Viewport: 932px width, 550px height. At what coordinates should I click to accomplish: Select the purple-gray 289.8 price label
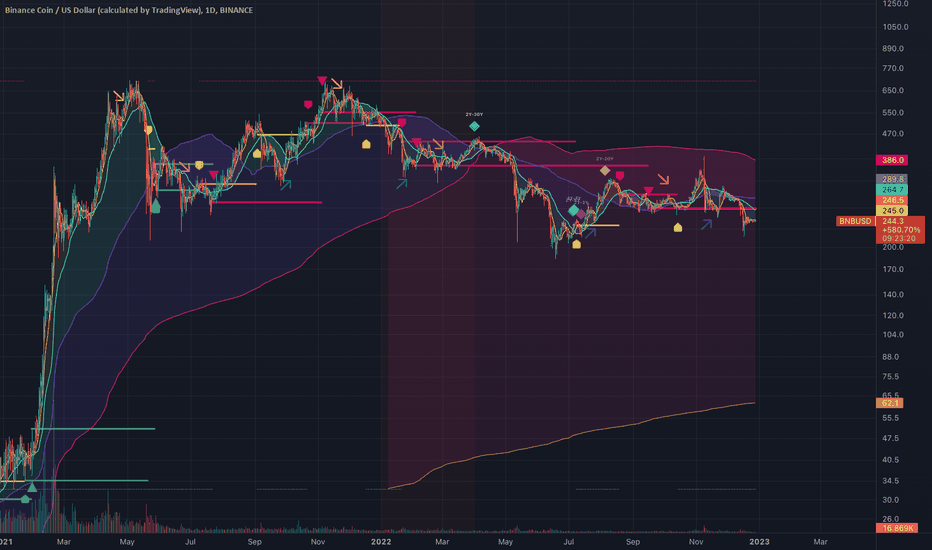tap(892, 179)
